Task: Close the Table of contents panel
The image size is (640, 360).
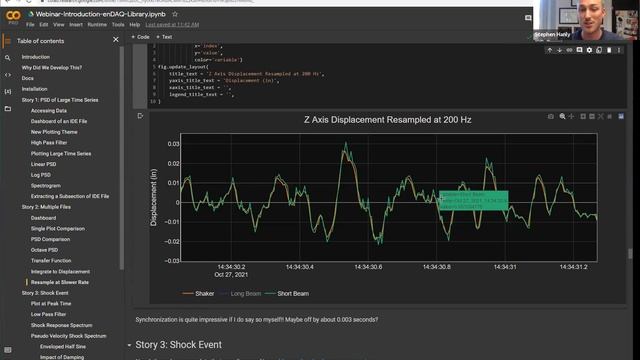Action: click(116, 40)
